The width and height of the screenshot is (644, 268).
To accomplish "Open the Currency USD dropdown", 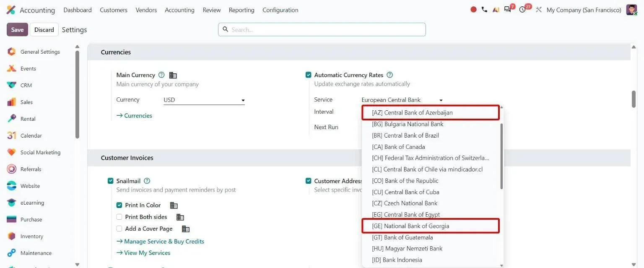I will click(x=204, y=100).
